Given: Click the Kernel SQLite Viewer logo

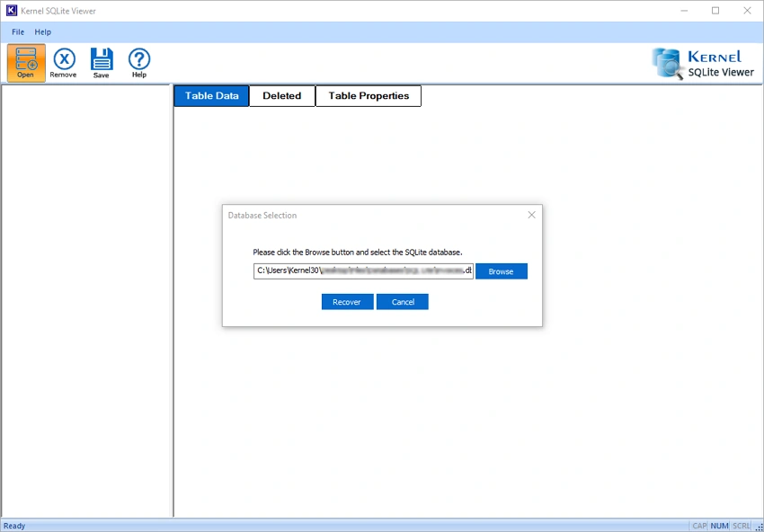Looking at the screenshot, I should tap(703, 64).
